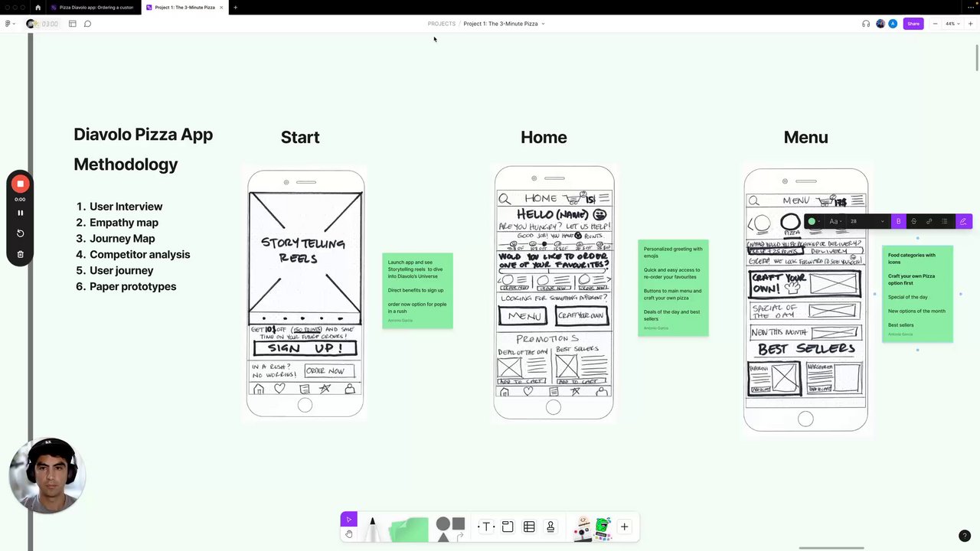Image resolution: width=980 pixels, height=551 pixels.
Task: Stop the recording with the red button
Action: pos(21,184)
